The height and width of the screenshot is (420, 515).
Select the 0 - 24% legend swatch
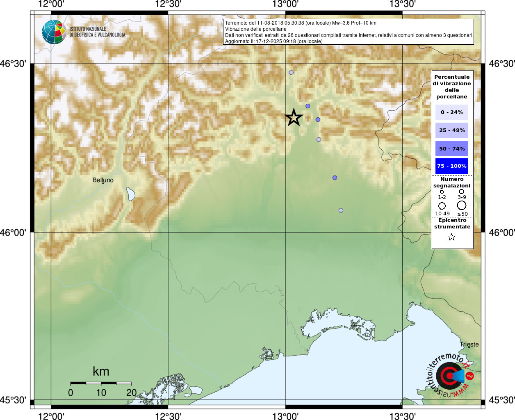452,112
